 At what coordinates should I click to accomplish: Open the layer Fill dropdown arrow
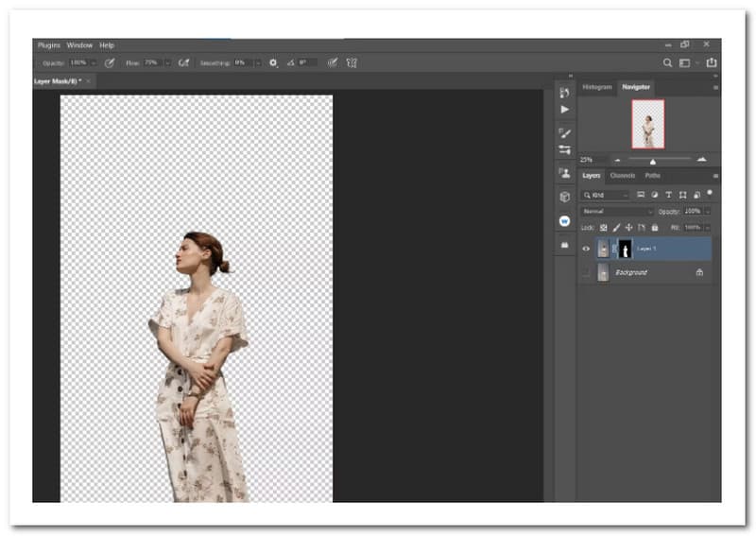(707, 228)
